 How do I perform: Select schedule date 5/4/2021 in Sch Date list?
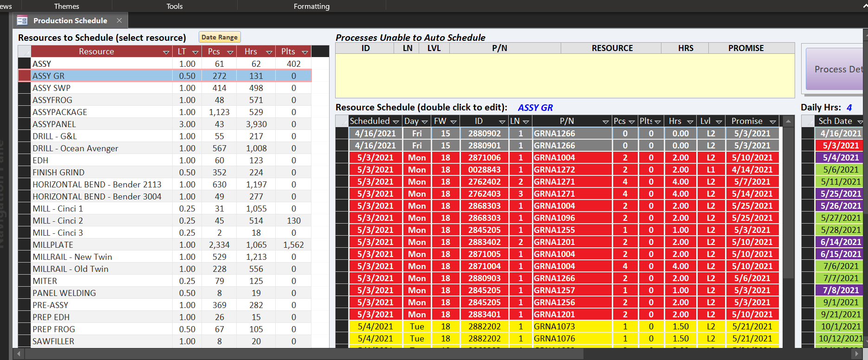(x=840, y=157)
